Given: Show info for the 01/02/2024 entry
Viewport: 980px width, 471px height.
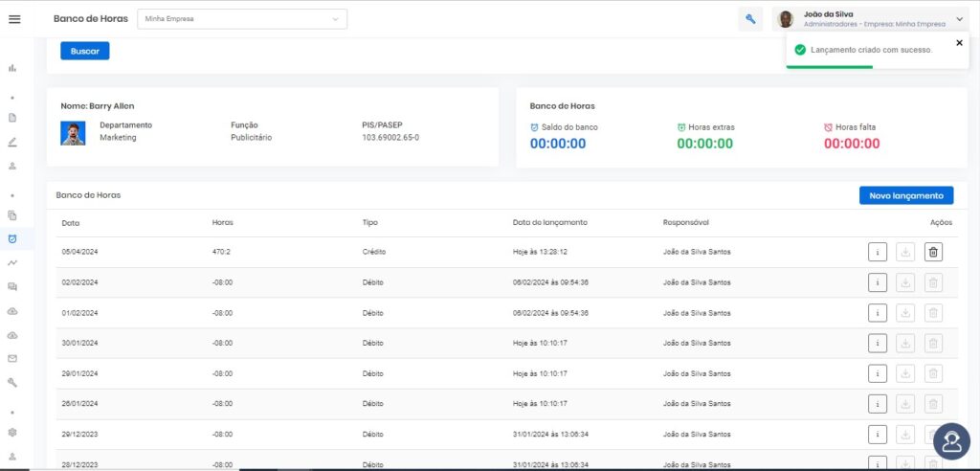Looking at the screenshot, I should (x=878, y=313).
